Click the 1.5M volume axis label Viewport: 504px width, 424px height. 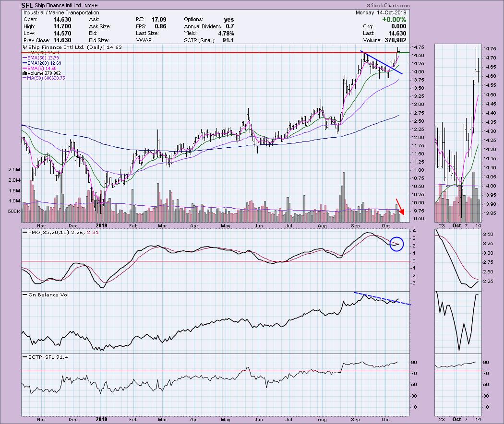[x=15, y=191]
